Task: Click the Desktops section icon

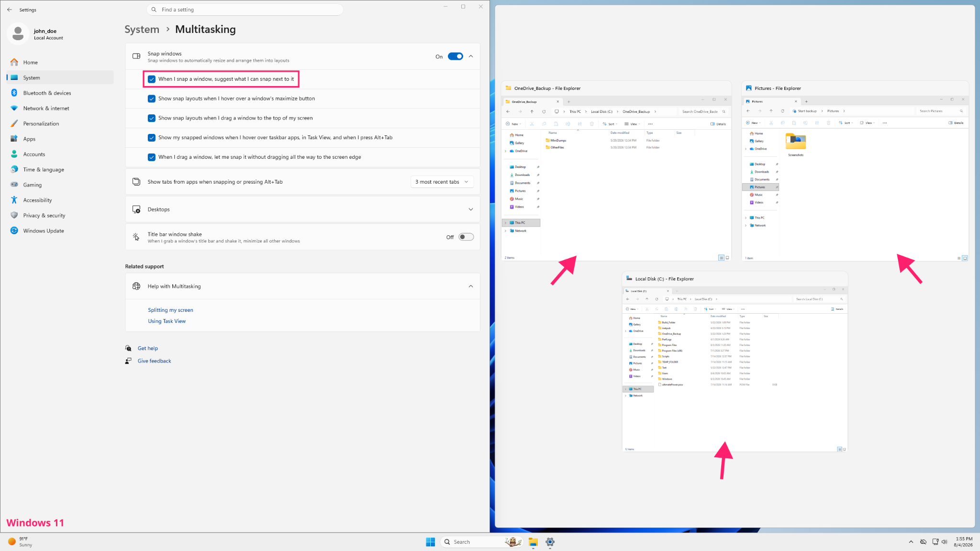Action: pos(136,209)
